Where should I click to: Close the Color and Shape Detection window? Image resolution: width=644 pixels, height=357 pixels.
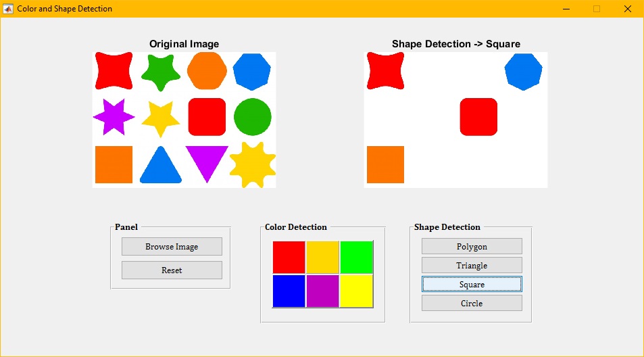click(x=627, y=9)
